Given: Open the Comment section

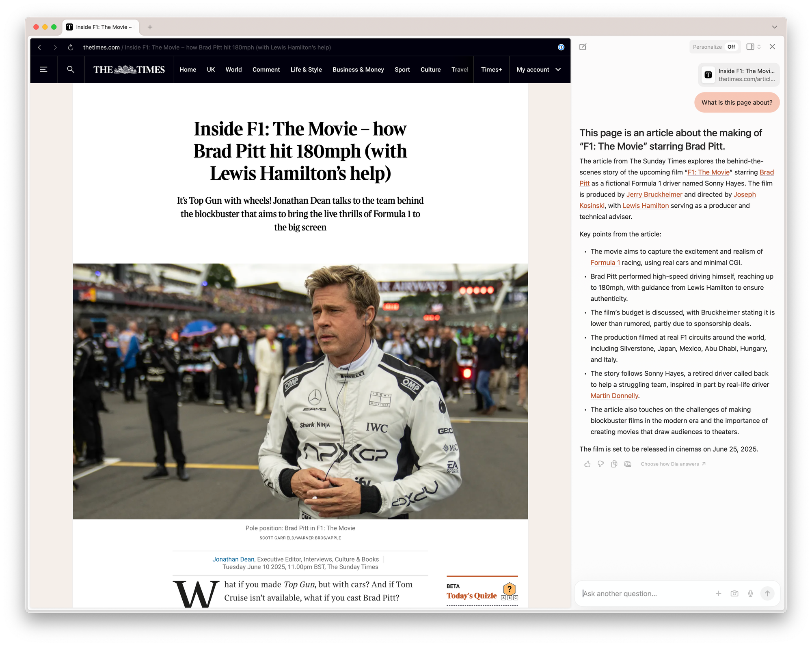Looking at the screenshot, I should point(266,70).
